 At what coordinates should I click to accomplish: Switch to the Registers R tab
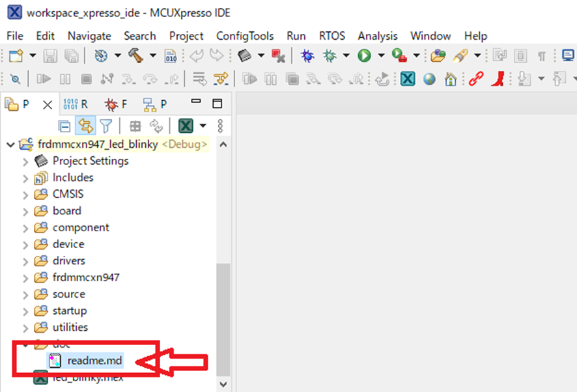(76, 105)
